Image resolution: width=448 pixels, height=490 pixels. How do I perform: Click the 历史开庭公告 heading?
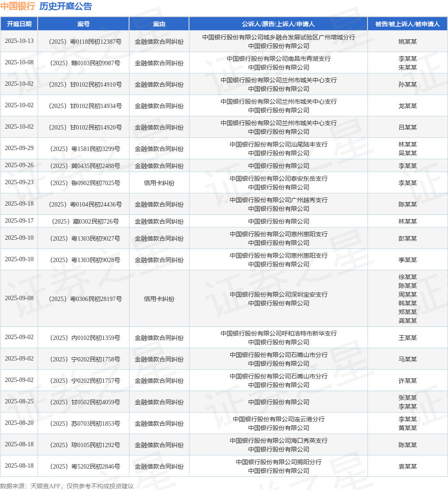[x=66, y=6]
